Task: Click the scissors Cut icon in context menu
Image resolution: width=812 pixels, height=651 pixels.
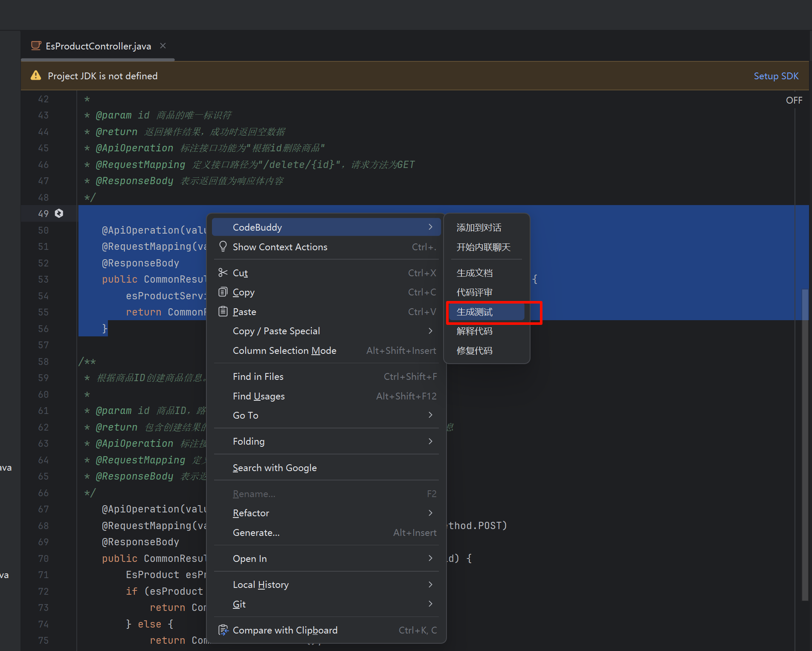Action: (223, 272)
